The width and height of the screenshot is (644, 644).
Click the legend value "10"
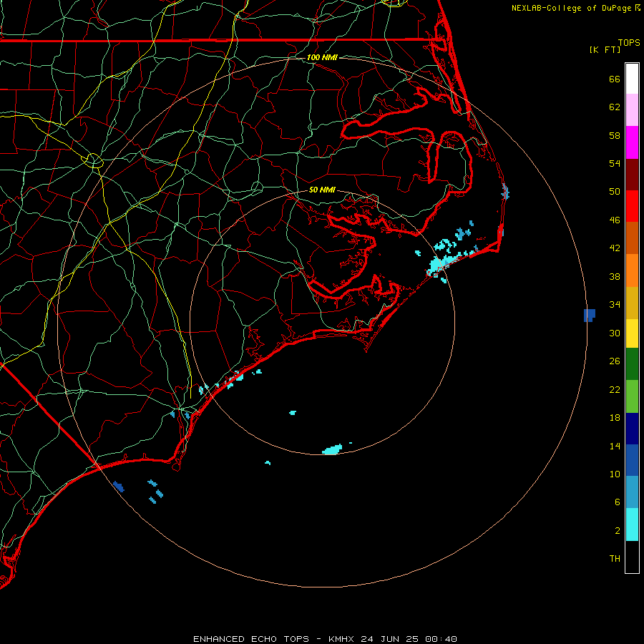(615, 474)
